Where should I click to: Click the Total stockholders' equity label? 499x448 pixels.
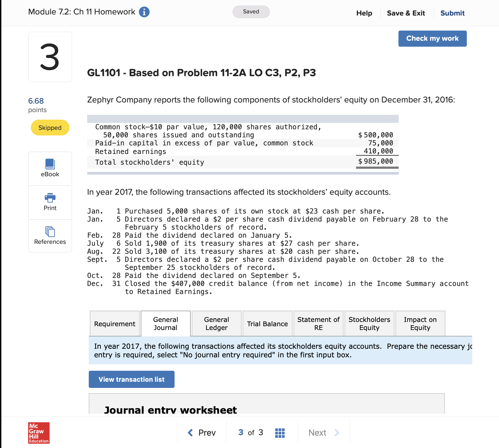pyautogui.click(x=150, y=162)
